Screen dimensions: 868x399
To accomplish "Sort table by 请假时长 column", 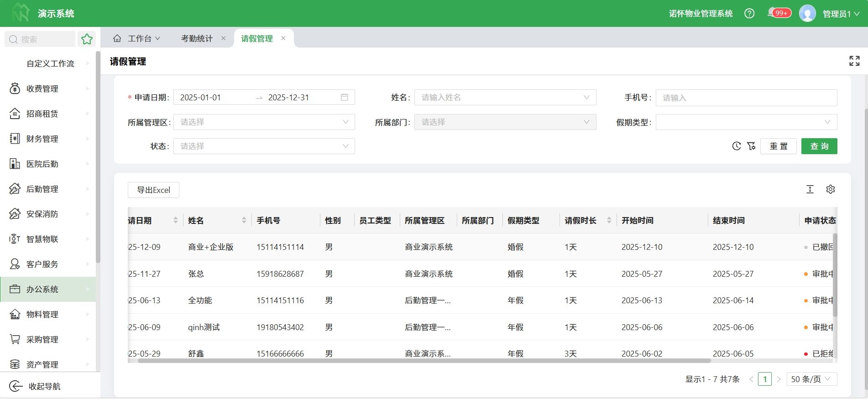I will tap(609, 221).
